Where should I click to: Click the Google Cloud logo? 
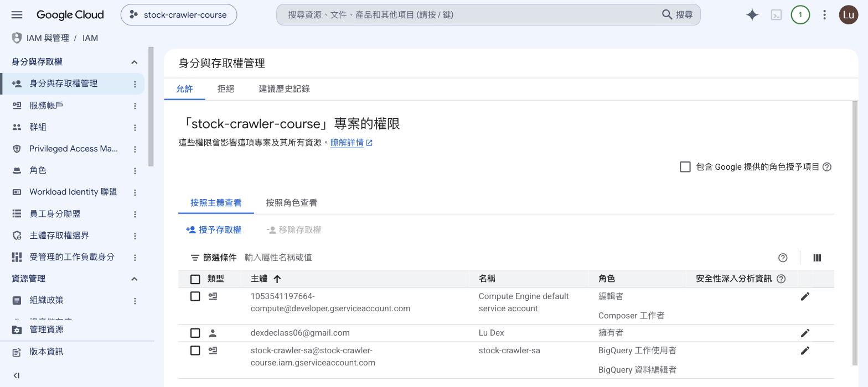point(70,15)
